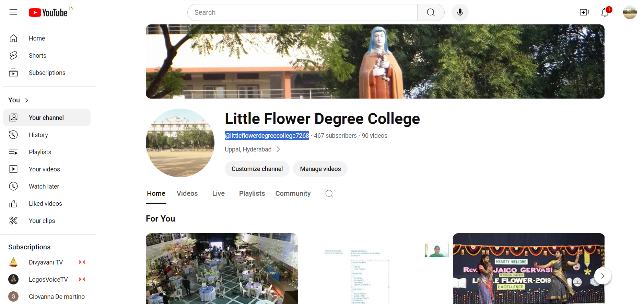Open account avatar menu
Viewport: 644px width, 304px height.
[x=630, y=12]
